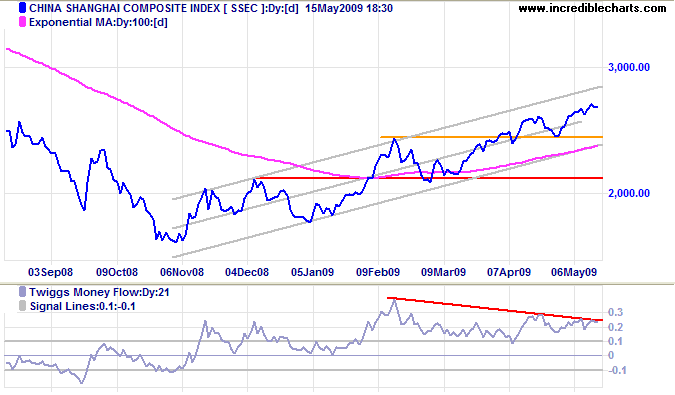Click the 0 money flow axis value
This screenshot has height=395, width=675.
coord(611,355)
